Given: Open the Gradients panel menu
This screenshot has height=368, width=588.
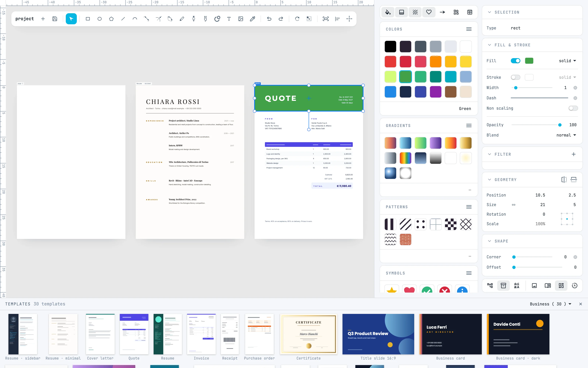Looking at the screenshot, I should coord(469,126).
